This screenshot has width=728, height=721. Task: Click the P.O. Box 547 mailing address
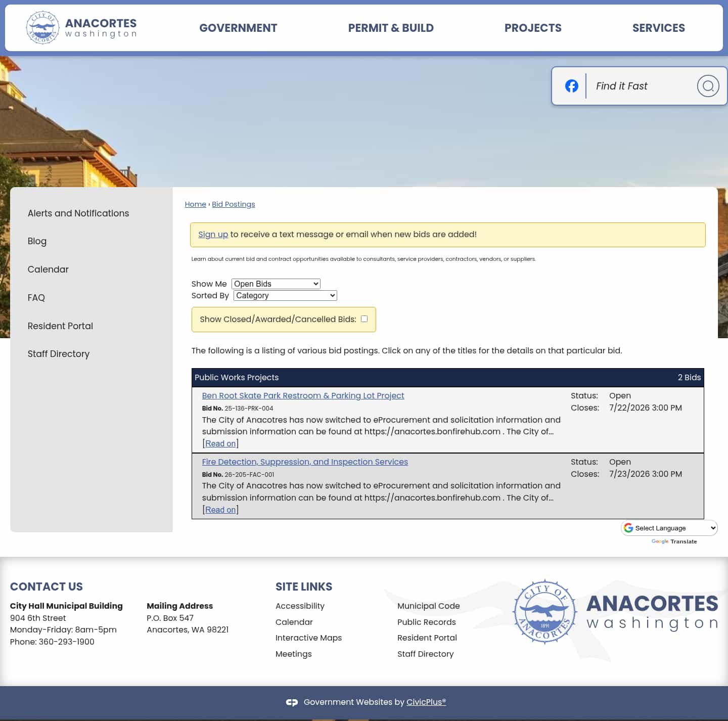coord(170,618)
